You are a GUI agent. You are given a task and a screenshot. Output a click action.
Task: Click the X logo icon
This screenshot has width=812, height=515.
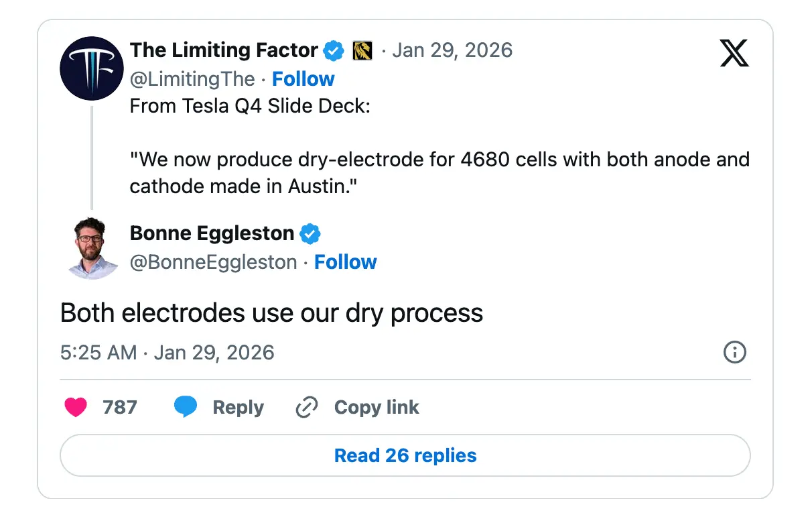(x=734, y=52)
